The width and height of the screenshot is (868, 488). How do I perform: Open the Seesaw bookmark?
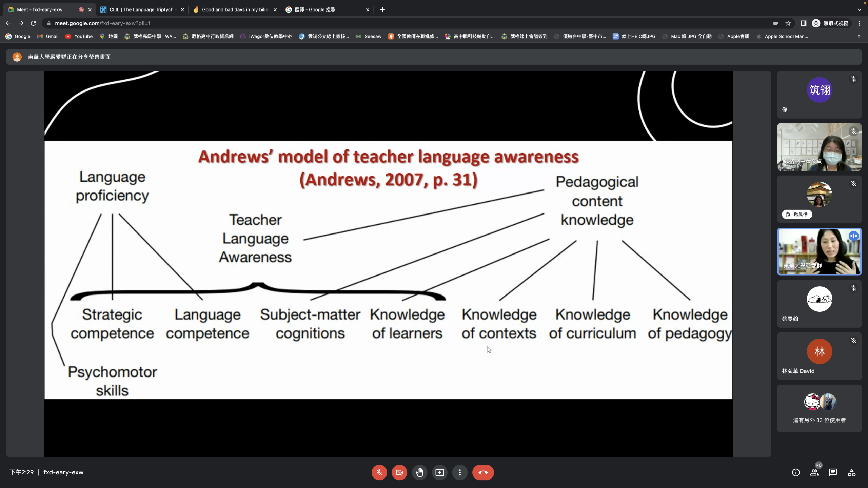pyautogui.click(x=369, y=36)
